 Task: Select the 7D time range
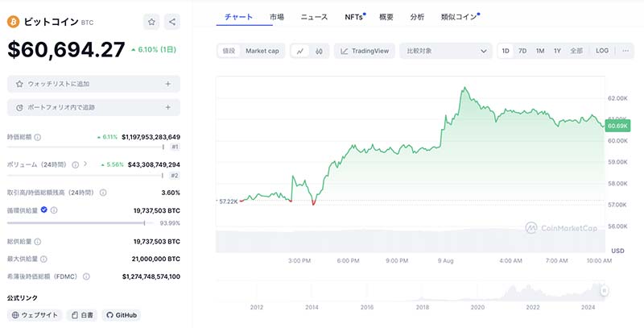click(522, 51)
